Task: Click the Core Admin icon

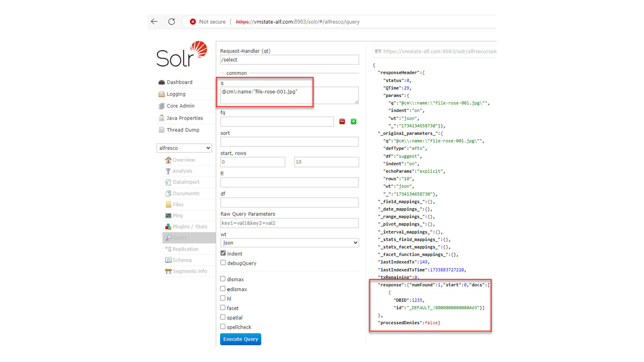Action: (162, 106)
